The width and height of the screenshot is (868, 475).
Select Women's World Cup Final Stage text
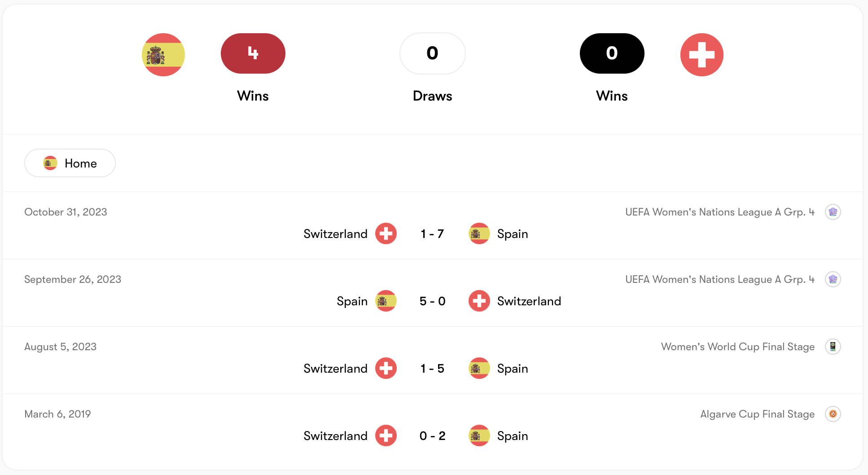738,347
